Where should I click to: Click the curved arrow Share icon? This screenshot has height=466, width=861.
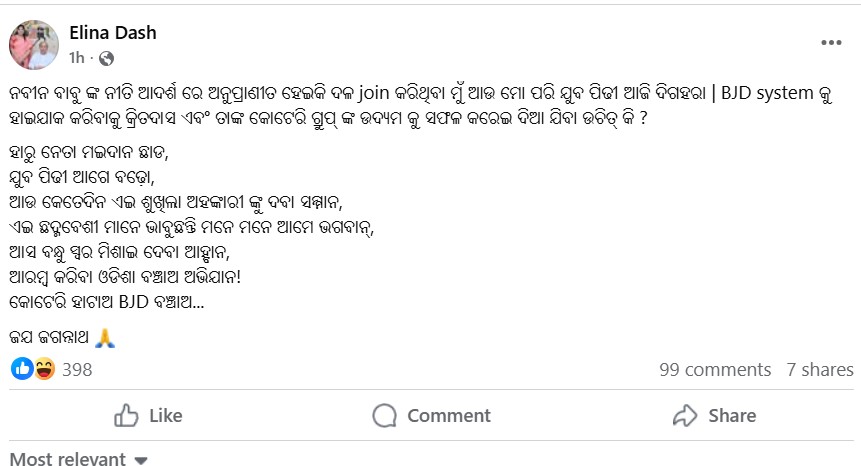pos(685,415)
